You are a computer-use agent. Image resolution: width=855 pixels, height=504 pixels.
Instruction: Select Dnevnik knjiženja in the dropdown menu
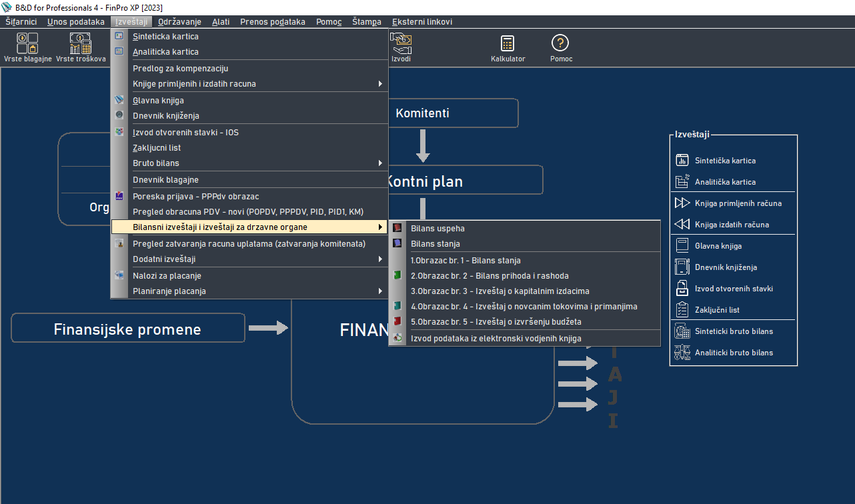tap(250, 115)
